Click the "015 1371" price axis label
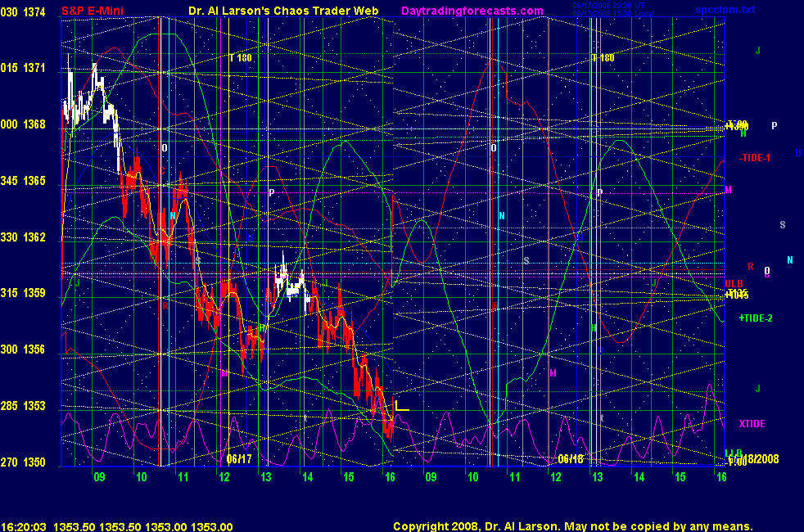 [23, 68]
